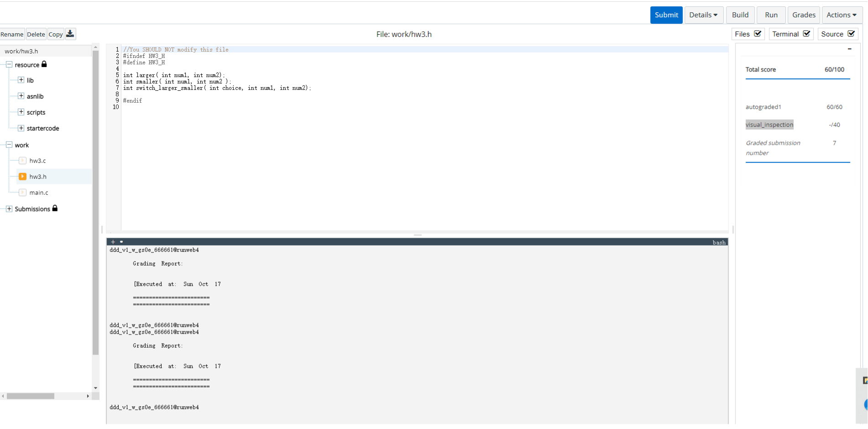Open the Grades view

(804, 15)
